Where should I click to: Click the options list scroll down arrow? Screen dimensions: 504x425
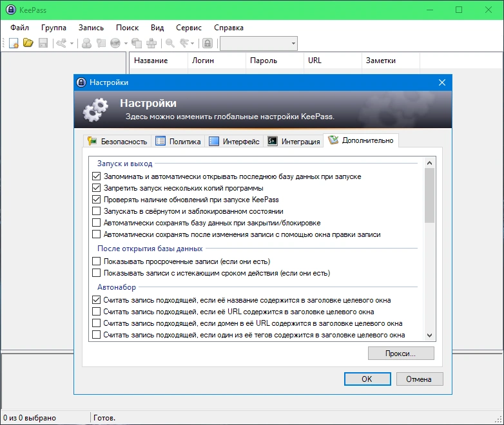(x=429, y=335)
